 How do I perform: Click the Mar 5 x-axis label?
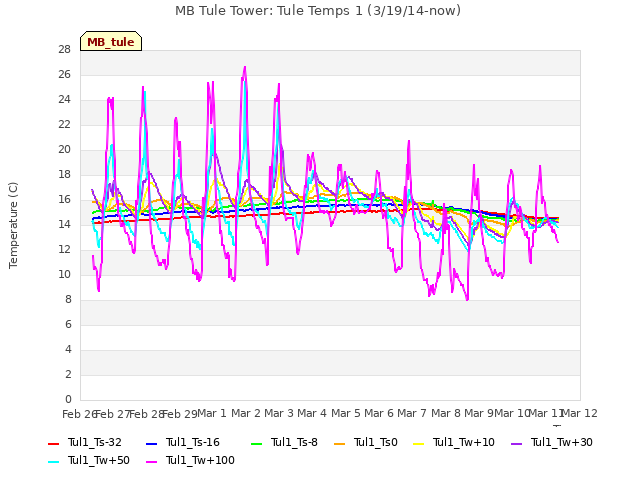346,413
